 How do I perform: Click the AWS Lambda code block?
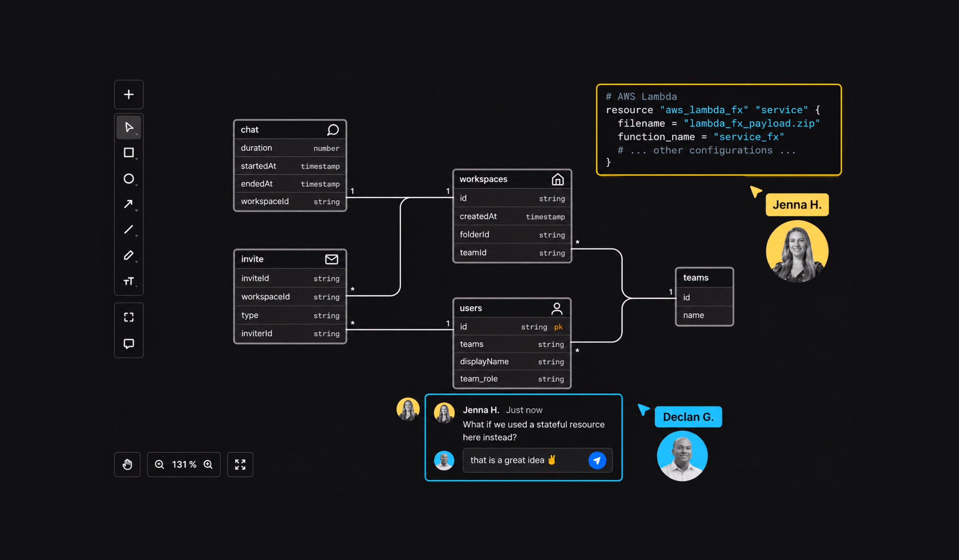click(x=719, y=130)
